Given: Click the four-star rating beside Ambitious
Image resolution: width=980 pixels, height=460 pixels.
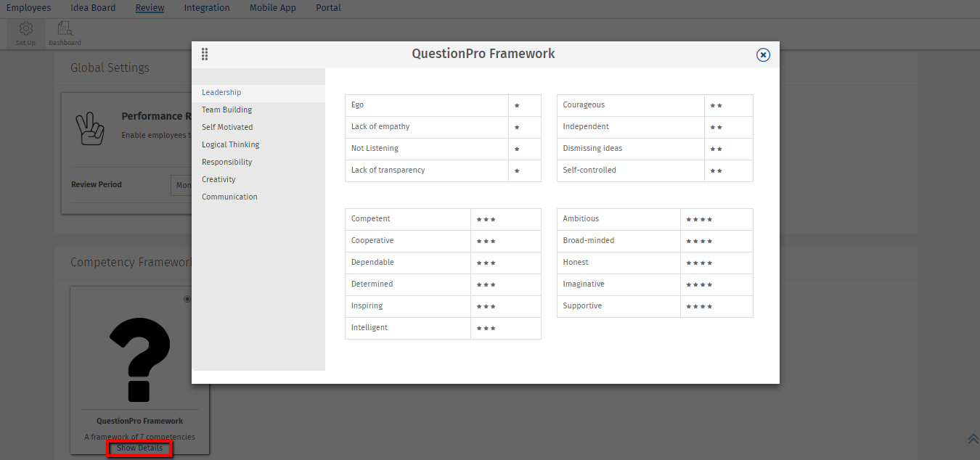Looking at the screenshot, I should (699, 220).
